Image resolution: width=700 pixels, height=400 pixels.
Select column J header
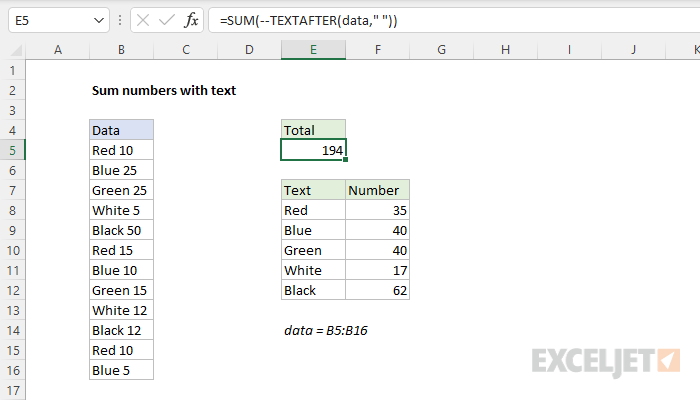coord(633,50)
